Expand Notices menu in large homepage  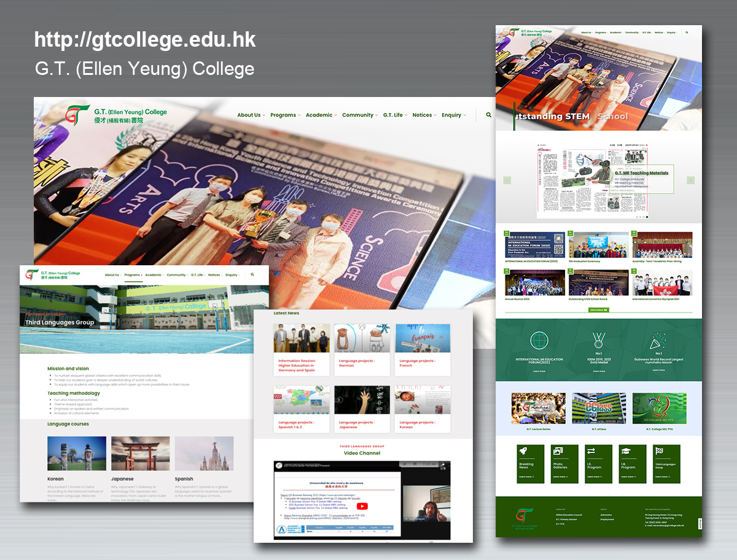pos(424,115)
